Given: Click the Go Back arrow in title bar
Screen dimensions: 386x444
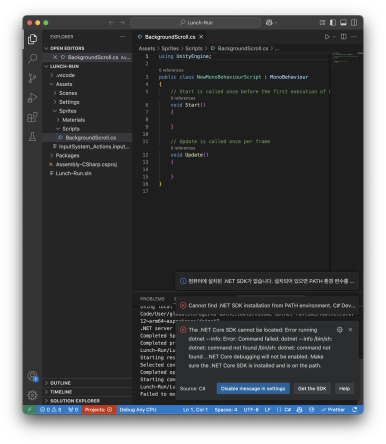Looking at the screenshot, I should coord(111,23).
